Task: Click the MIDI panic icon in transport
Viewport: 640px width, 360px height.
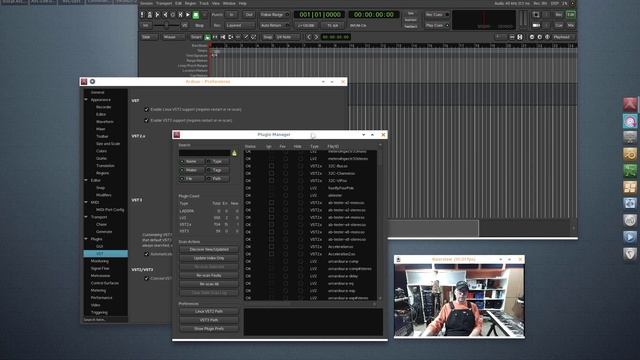Action: (x=142, y=15)
